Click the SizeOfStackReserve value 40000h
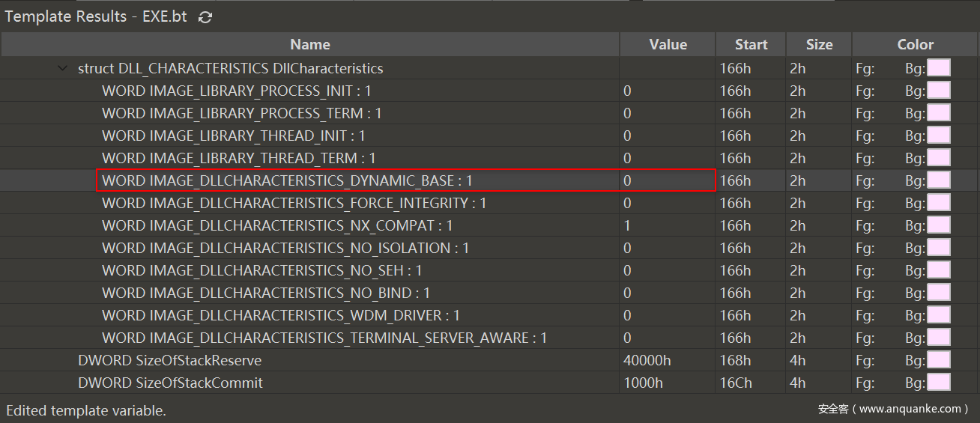980x423 pixels. [647, 360]
